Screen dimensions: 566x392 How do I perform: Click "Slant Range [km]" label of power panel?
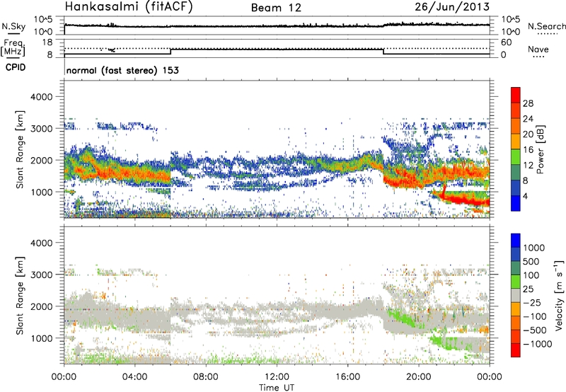tap(20, 149)
